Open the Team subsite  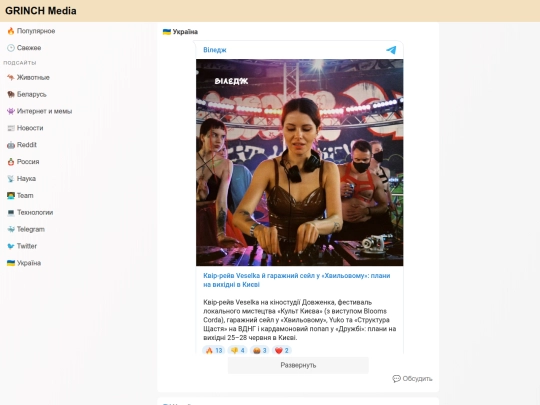coord(25,196)
